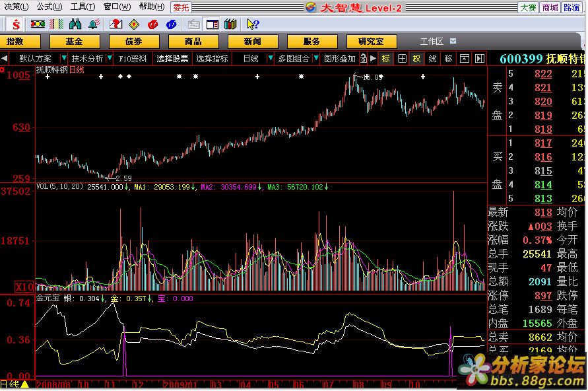Screen dimensions: 588x391
Task: Click the arrow question-mark help icon
Action: (x=253, y=24)
